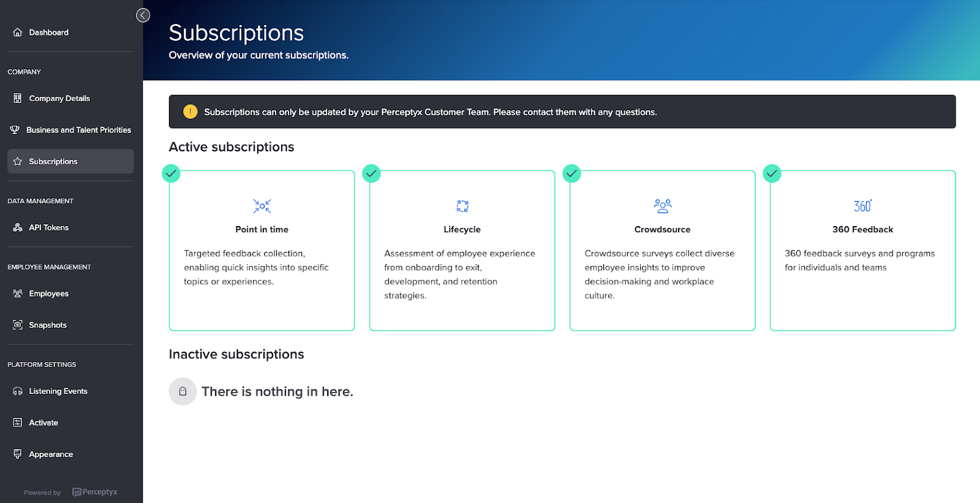Click the Perceptyx logo in footer
The image size is (980, 503).
(94, 492)
